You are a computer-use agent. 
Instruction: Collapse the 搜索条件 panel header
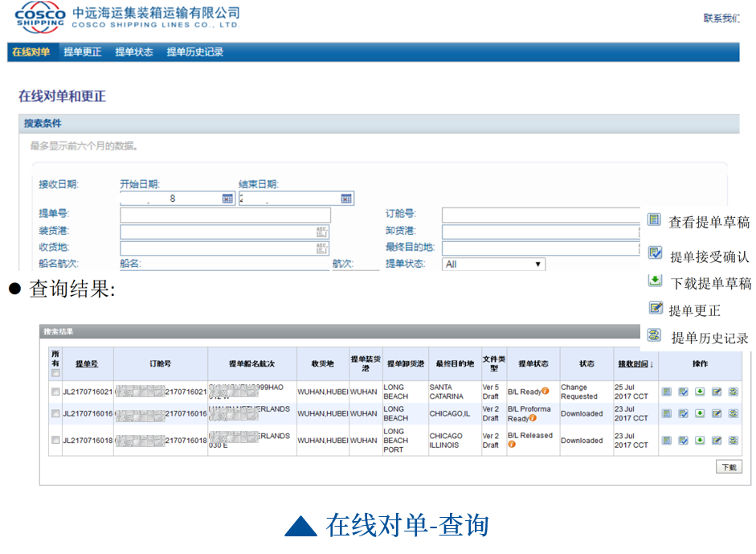click(x=40, y=125)
